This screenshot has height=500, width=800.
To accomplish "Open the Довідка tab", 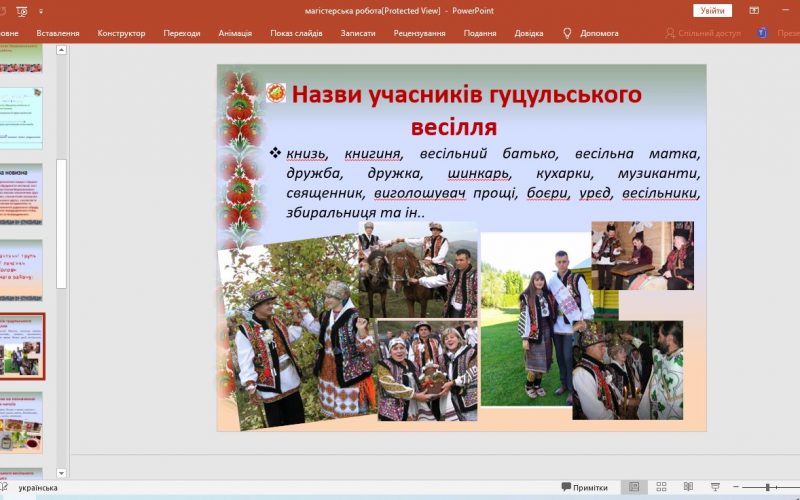I will 529,33.
